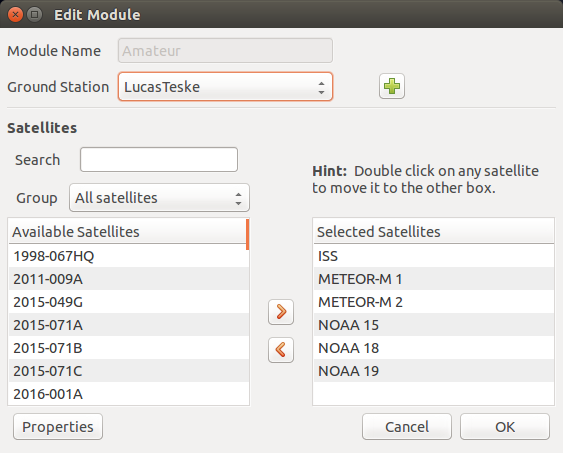The width and height of the screenshot is (563, 453).
Task: Click the Selected Satellites column header
Action: [434, 232]
